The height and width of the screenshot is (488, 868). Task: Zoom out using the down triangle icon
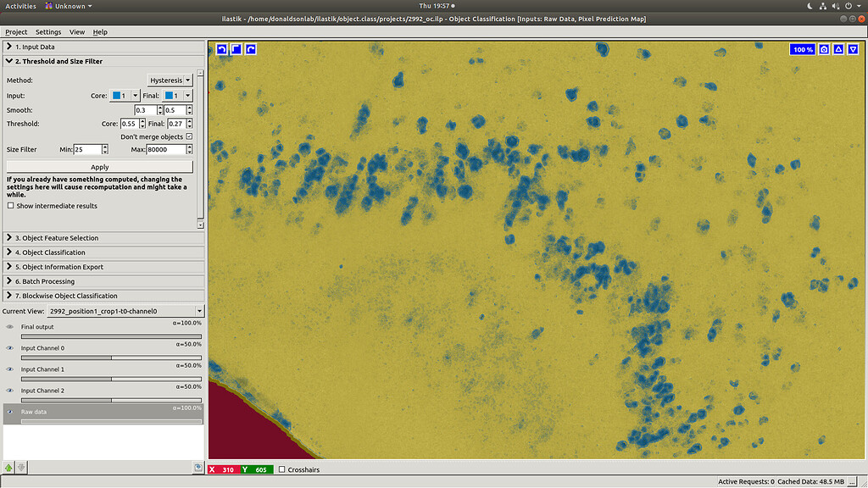(852, 49)
